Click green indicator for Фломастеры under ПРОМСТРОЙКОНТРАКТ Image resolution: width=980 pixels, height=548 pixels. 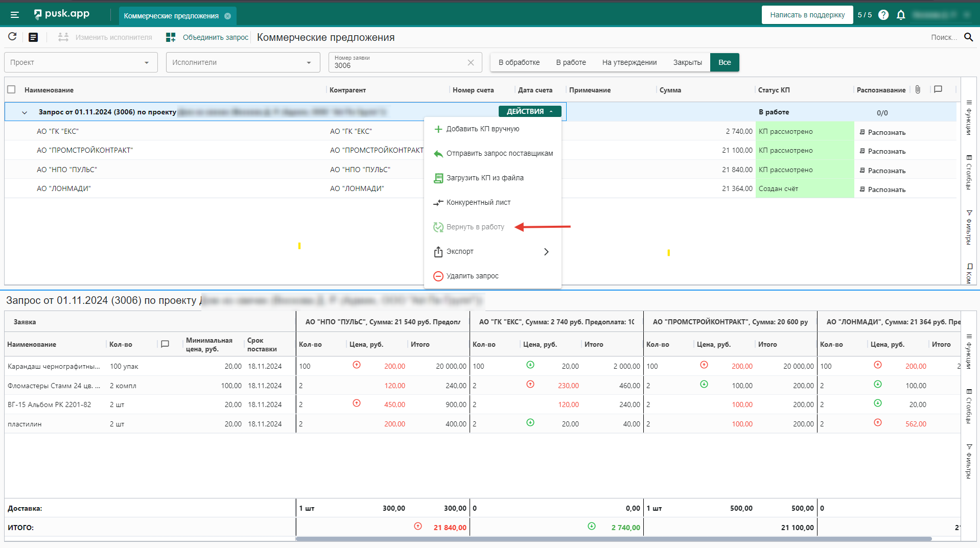click(704, 385)
